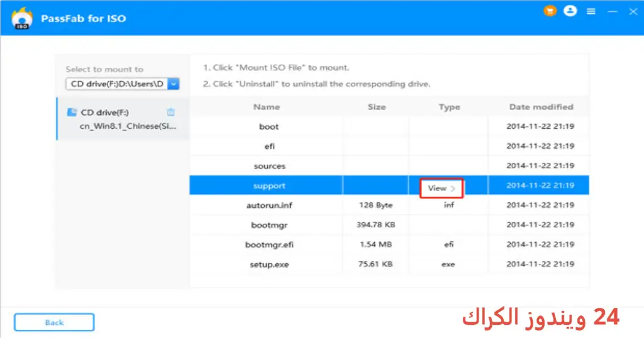Click the cn_Win8.1_Chinese ISO name

[x=128, y=126]
